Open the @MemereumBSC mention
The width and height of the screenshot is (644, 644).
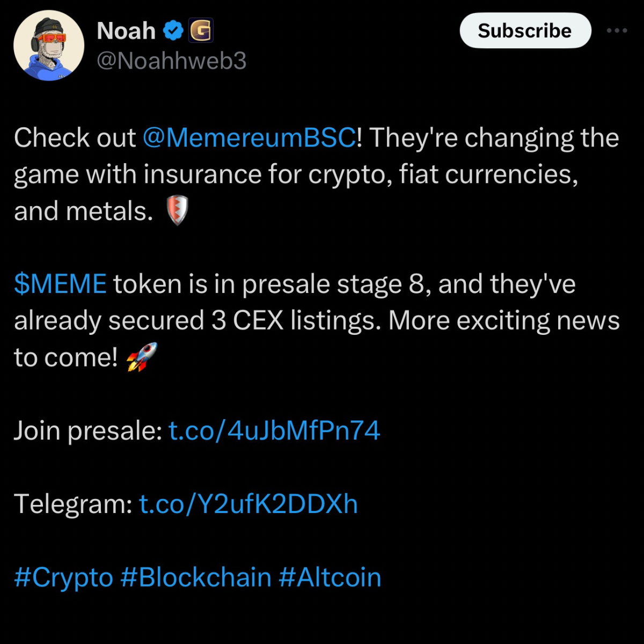click(x=249, y=138)
